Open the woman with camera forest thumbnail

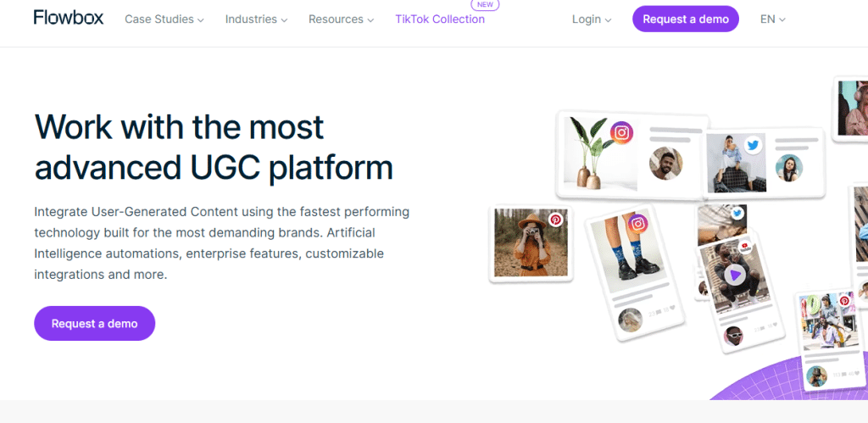click(x=531, y=242)
